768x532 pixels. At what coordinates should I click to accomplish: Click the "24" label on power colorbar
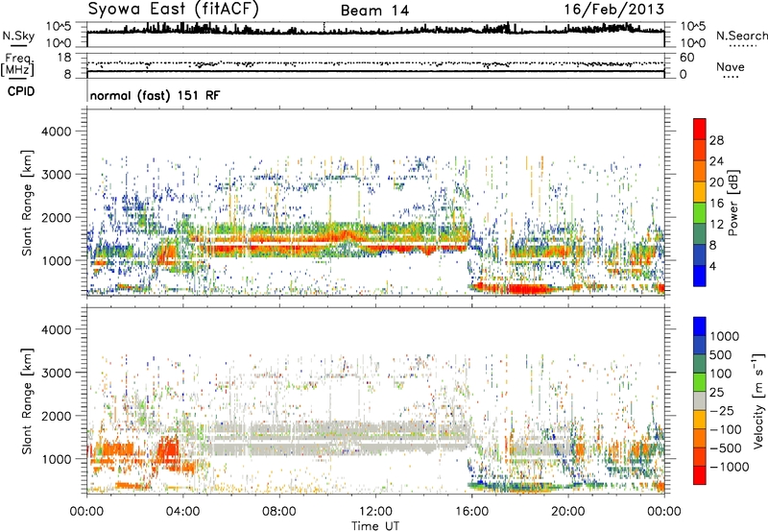[716, 161]
